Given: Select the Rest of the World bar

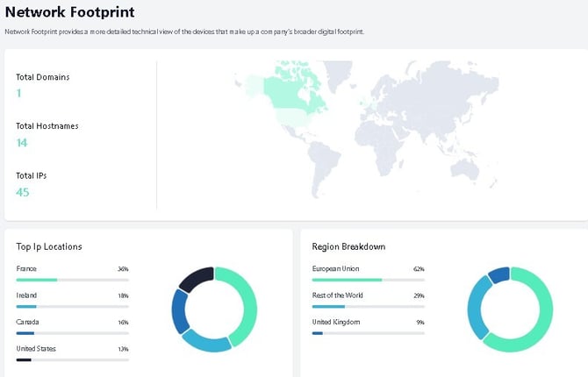Looking at the screenshot, I should pos(368,307).
